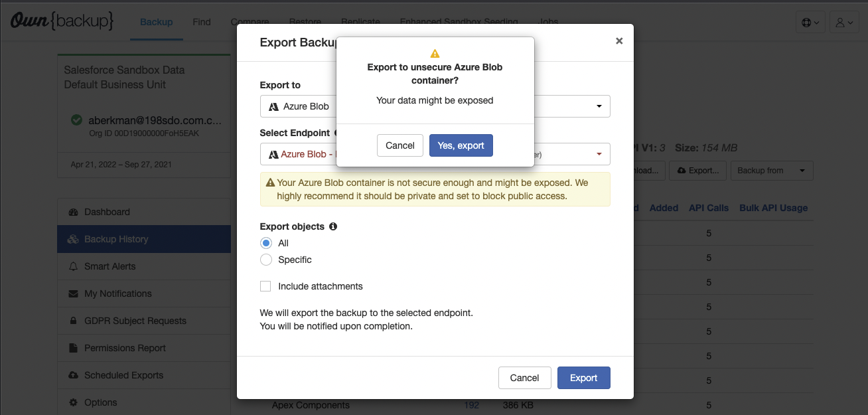
Task: Open Permissions Report in the sidebar
Action: [144, 348]
